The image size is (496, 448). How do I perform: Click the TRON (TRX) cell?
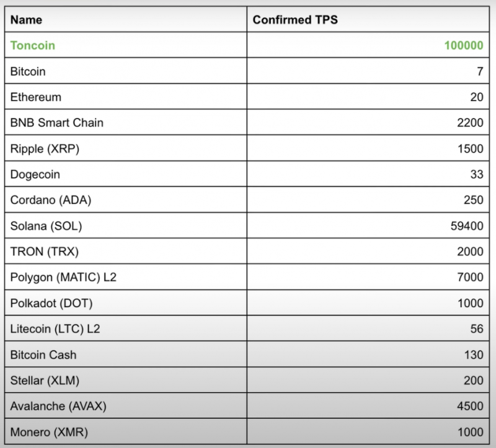point(126,251)
